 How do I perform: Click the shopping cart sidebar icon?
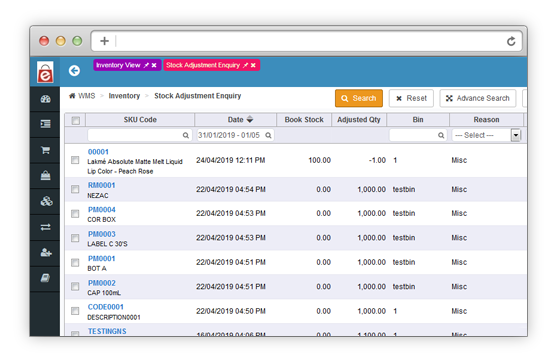pyautogui.click(x=45, y=150)
